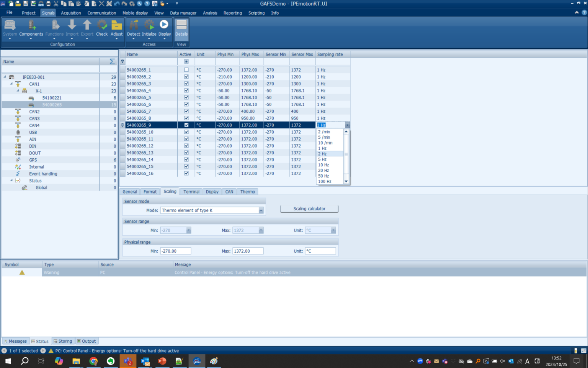This screenshot has height=368, width=588.
Task: Click the Adjust folder icon
Action: coord(116,25)
